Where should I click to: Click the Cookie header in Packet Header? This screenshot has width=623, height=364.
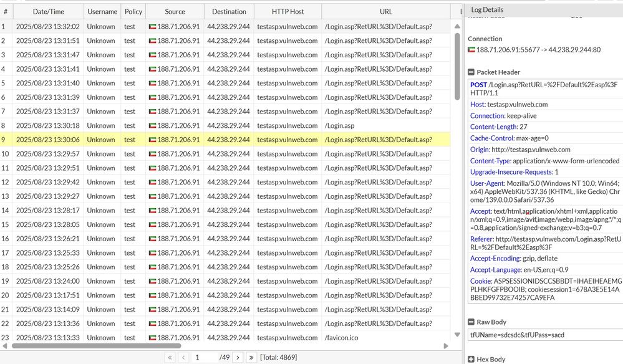coord(546,289)
